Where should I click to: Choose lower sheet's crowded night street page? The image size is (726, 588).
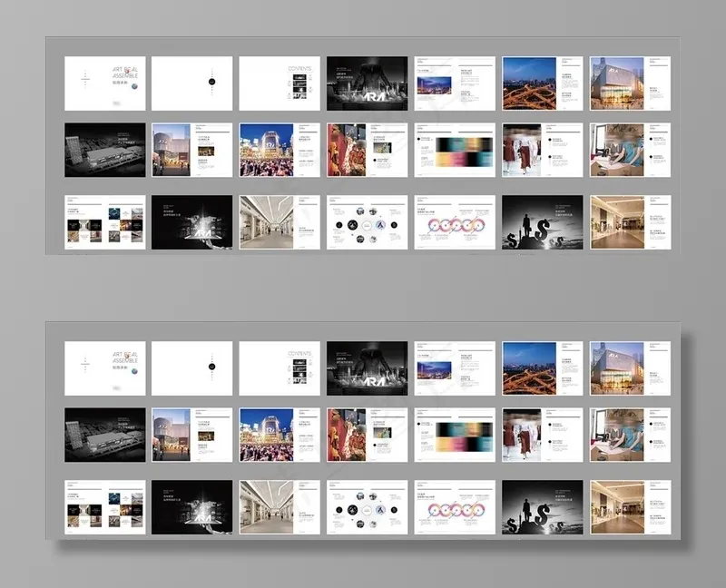click(280, 435)
